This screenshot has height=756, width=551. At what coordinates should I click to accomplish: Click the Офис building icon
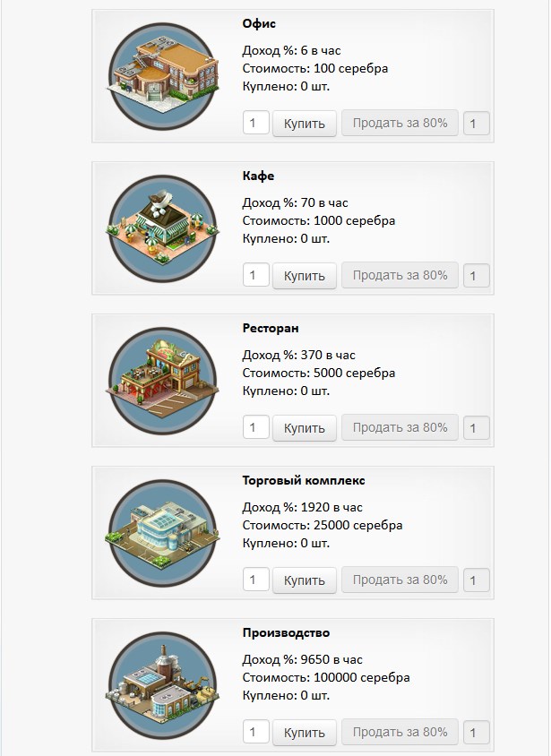(162, 76)
